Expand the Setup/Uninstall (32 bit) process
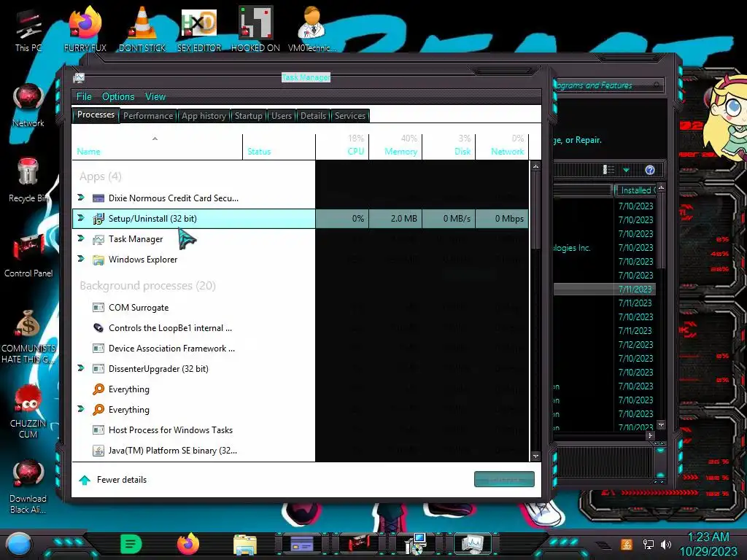747x560 pixels. pos(81,217)
